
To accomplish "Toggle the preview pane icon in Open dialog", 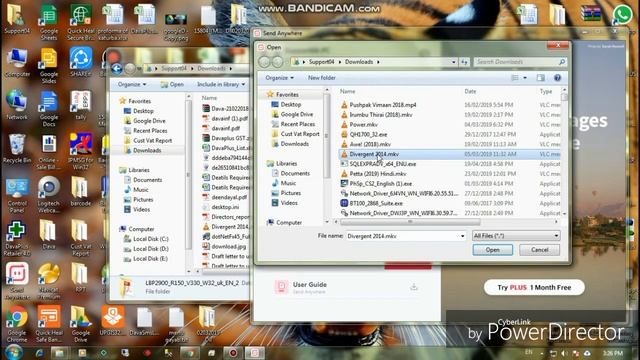I will (540, 78).
